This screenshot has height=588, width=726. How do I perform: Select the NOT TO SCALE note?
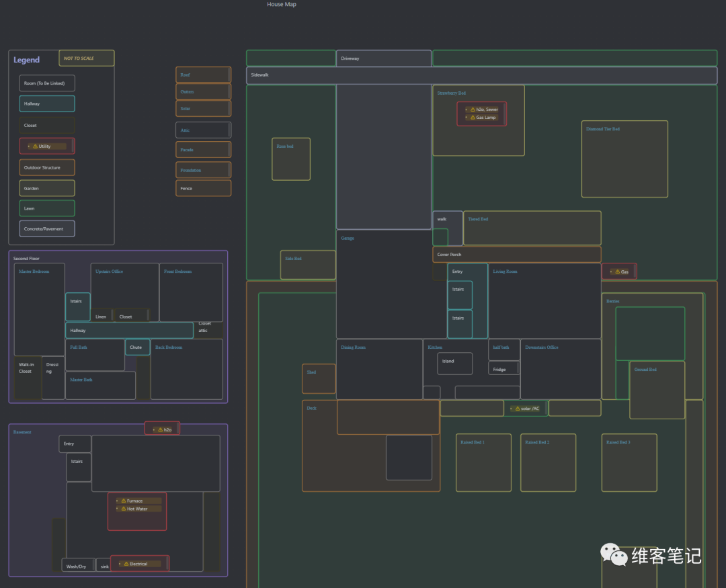[87, 58]
